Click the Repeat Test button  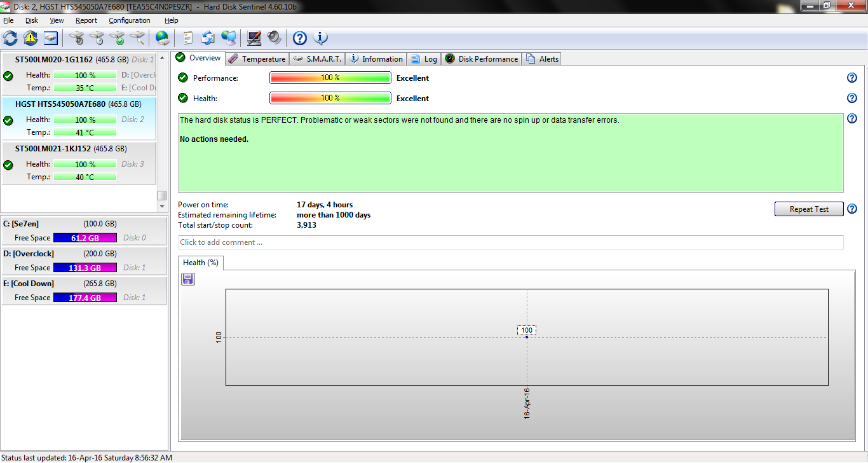pyautogui.click(x=809, y=209)
